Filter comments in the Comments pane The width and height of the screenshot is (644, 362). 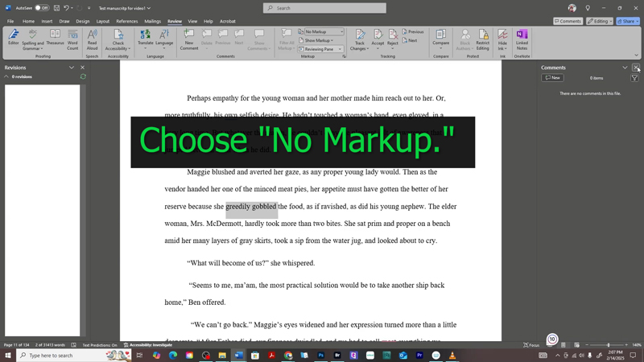[634, 77]
